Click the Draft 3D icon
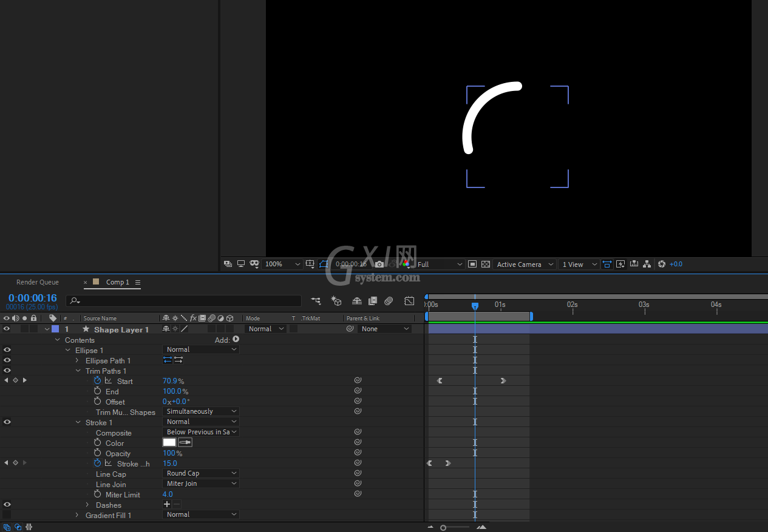Viewport: 768px width, 532px height. pyautogui.click(x=336, y=300)
